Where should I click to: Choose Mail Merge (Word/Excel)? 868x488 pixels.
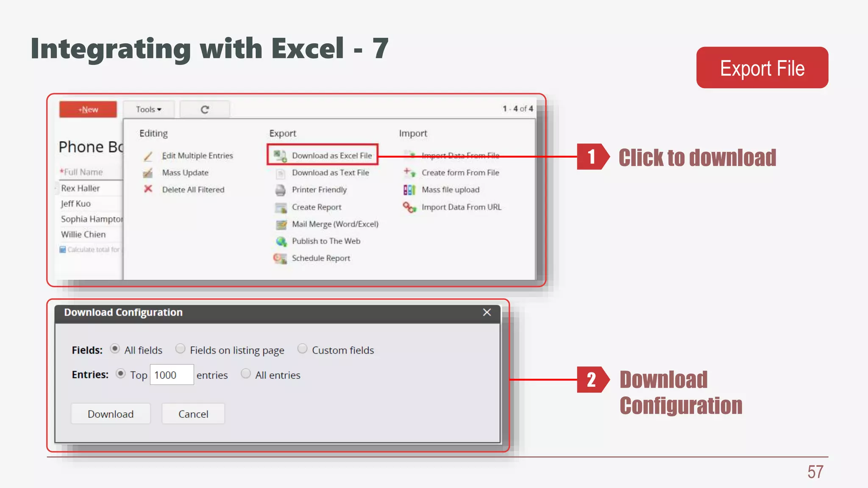(x=335, y=224)
